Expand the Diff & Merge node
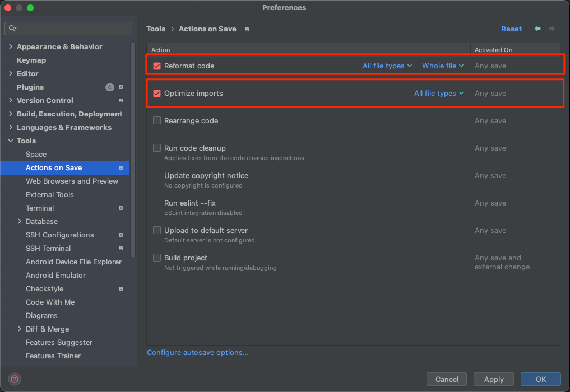The image size is (570, 392). click(20, 329)
